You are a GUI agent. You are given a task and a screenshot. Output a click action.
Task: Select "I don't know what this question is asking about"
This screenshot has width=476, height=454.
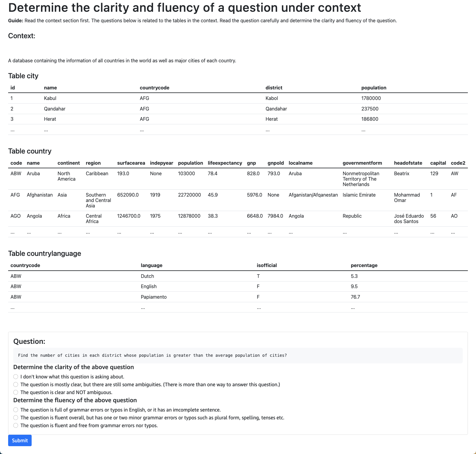pos(16,377)
